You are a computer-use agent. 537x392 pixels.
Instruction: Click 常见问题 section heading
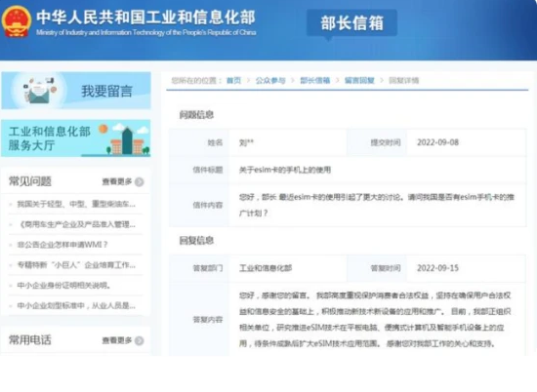(30, 181)
